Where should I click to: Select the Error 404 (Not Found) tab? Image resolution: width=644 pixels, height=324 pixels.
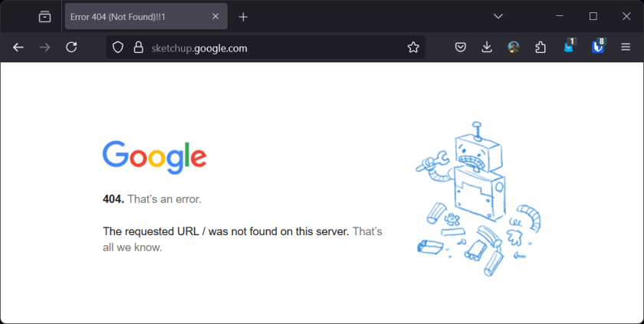click(x=134, y=16)
